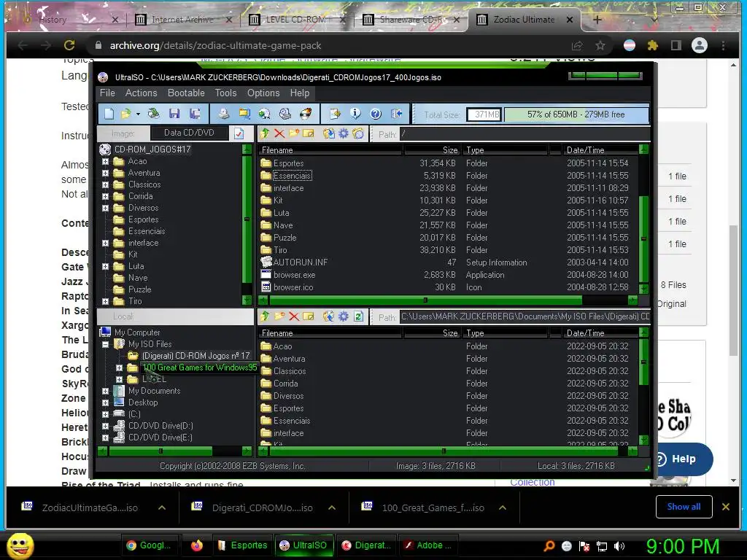747x560 pixels.
Task: Click the boot info checkmark icon near Data CD/DVD
Action: (x=239, y=133)
